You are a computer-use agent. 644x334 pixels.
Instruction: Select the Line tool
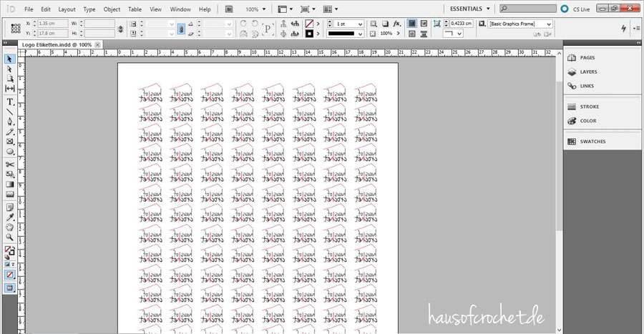coord(10,112)
